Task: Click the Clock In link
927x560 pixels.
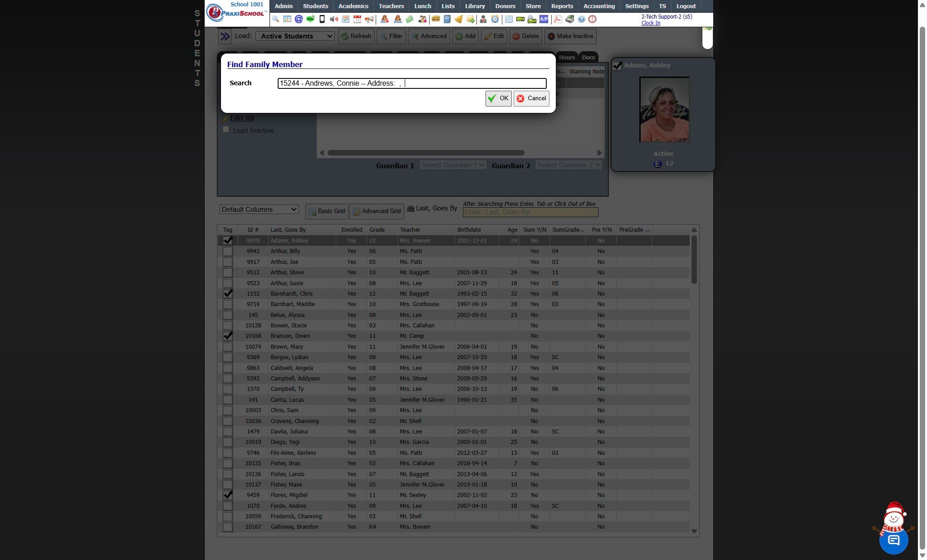Action: tap(651, 23)
